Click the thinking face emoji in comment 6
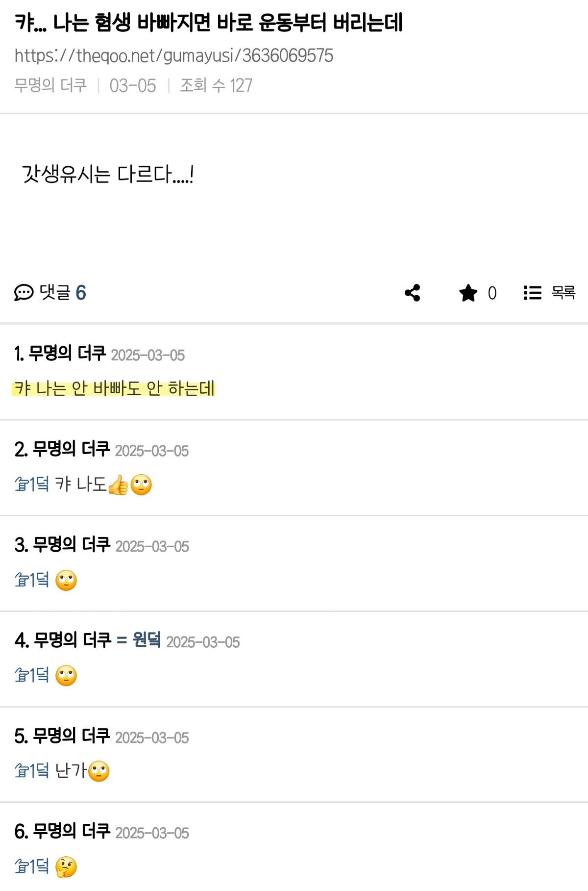588x891 pixels. coord(66,867)
